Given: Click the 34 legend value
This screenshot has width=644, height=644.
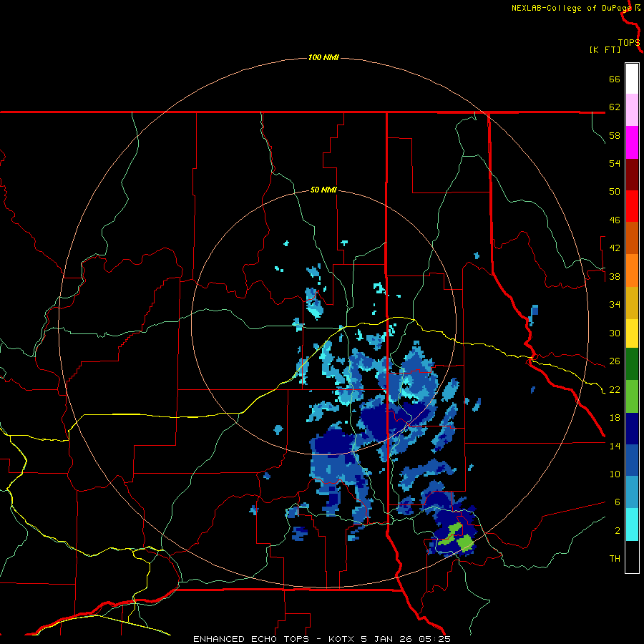Looking at the screenshot, I should click(x=615, y=305).
